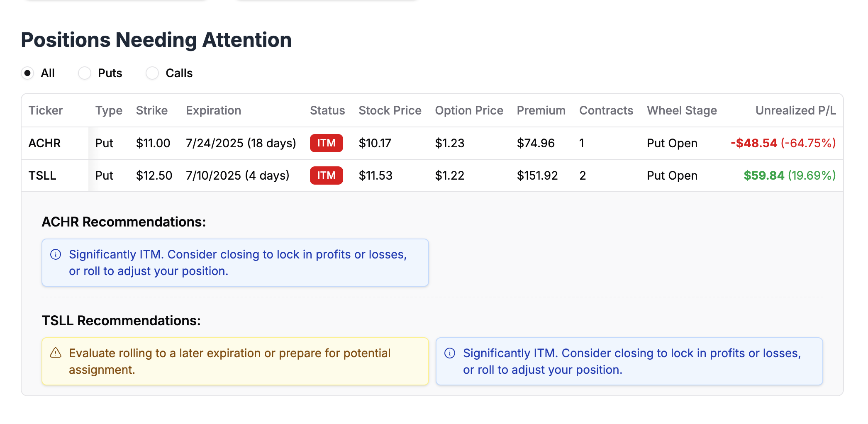Sort by the Expiration column header
The image size is (868, 424).
coord(213,110)
